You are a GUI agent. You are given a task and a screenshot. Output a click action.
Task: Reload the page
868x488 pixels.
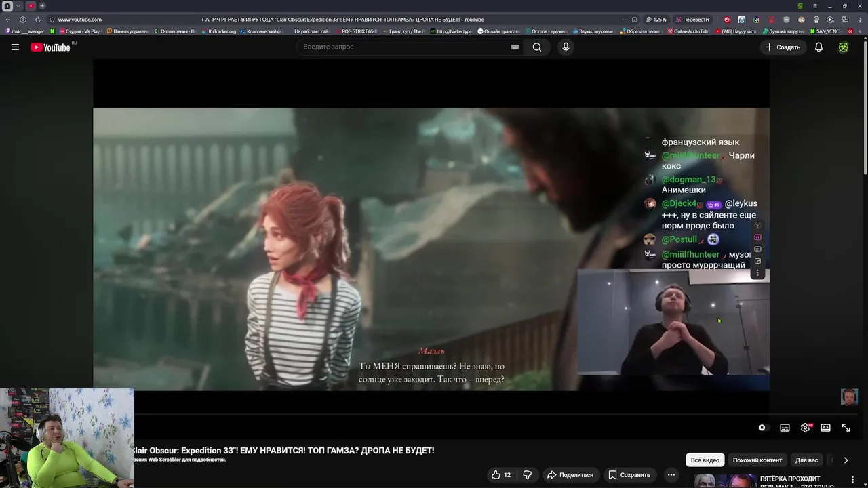tap(37, 20)
